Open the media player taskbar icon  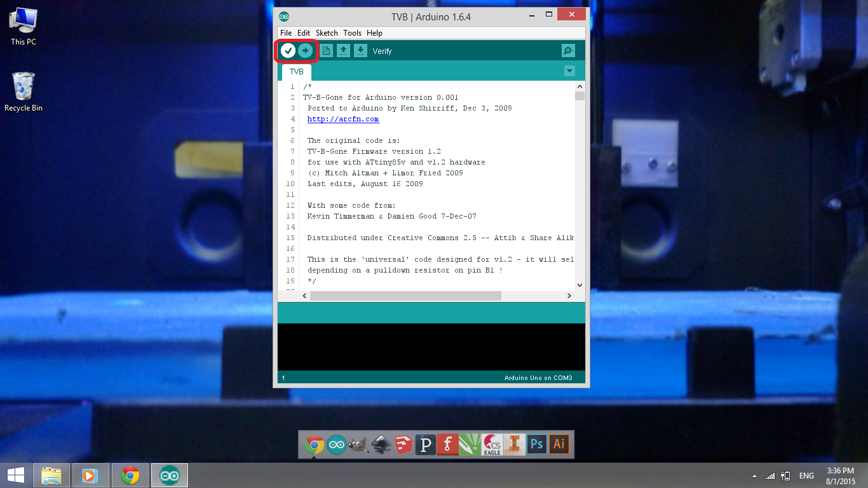click(x=91, y=475)
